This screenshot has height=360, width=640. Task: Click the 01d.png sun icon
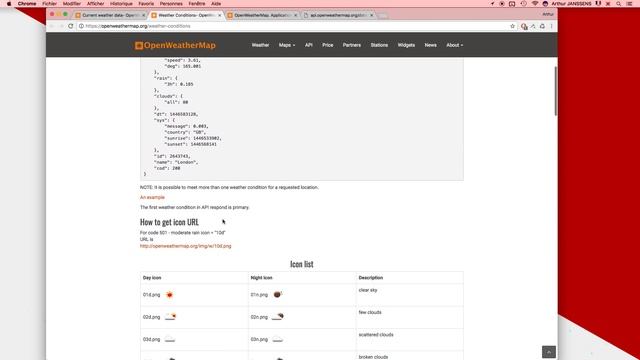coord(169,295)
